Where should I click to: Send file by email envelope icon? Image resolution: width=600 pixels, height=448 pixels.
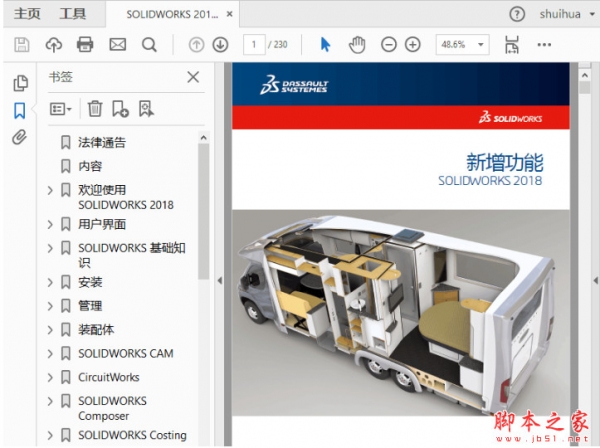pyautogui.click(x=117, y=45)
